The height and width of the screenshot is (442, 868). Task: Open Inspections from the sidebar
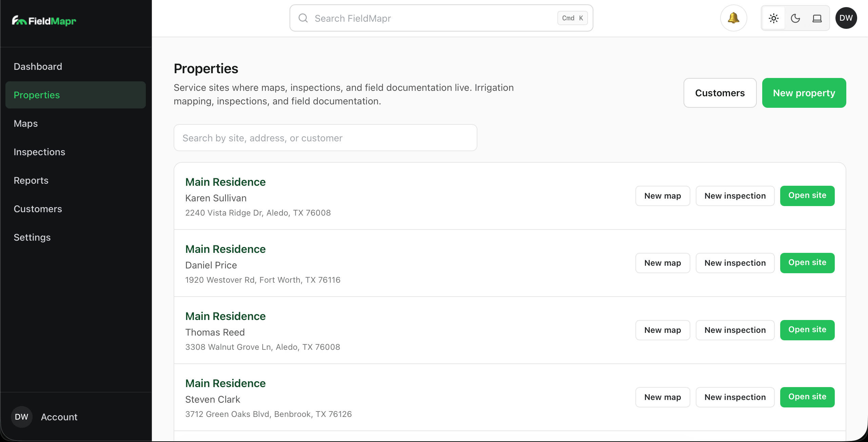pyautogui.click(x=76, y=152)
